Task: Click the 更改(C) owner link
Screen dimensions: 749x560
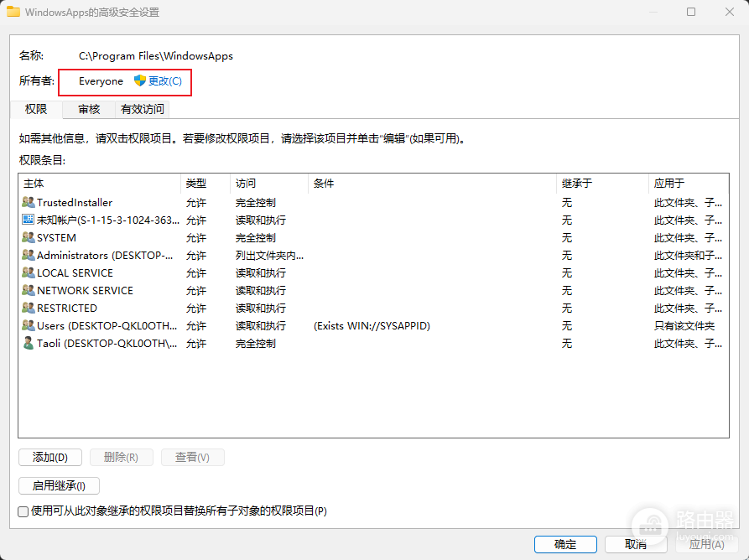Action: pos(164,80)
